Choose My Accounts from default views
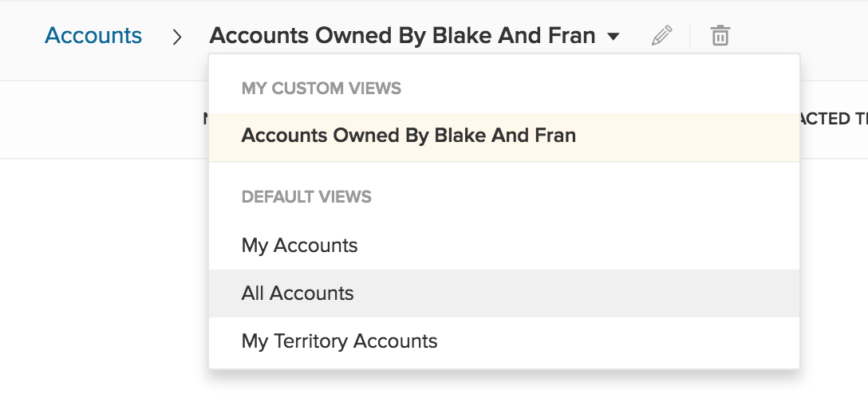Screen dimensions: 868x394 503,245
